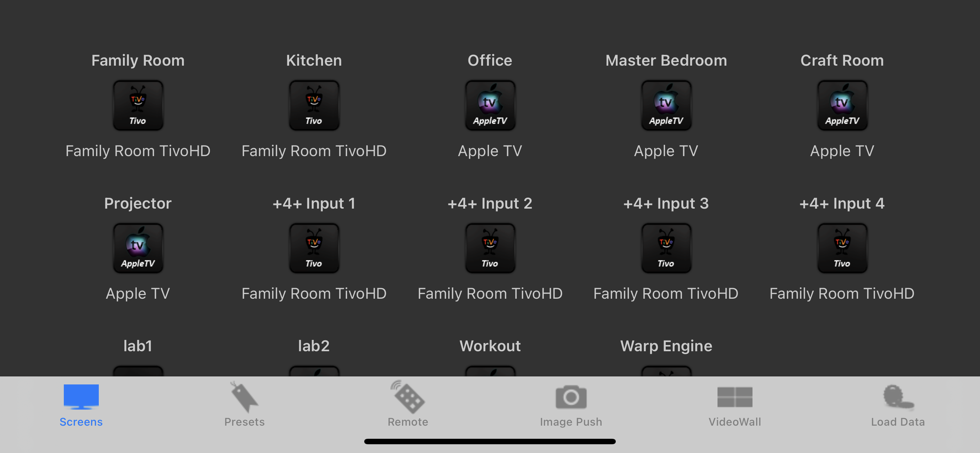The image size is (980, 453).
Task: Choose the Master Bedroom AppleTV icon
Action: 666,105
